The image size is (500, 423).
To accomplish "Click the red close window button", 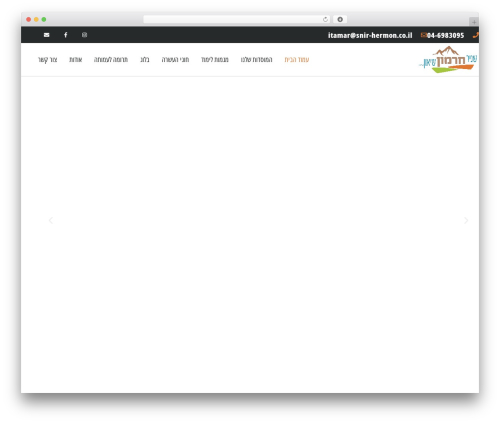I will pos(29,19).
